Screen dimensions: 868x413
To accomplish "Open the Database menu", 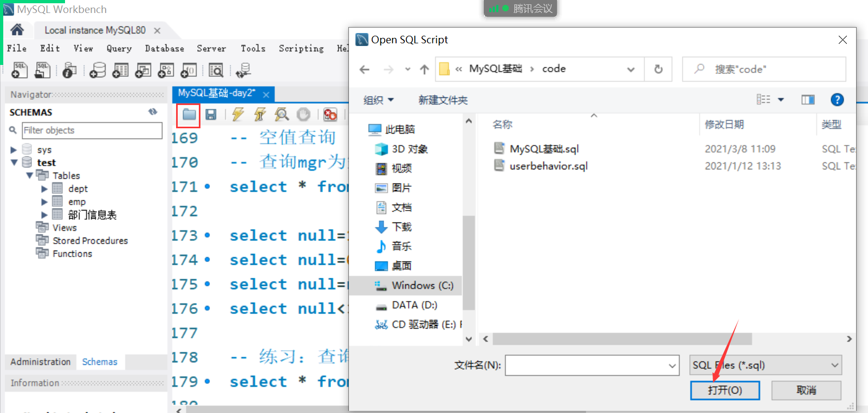I will click(x=164, y=48).
